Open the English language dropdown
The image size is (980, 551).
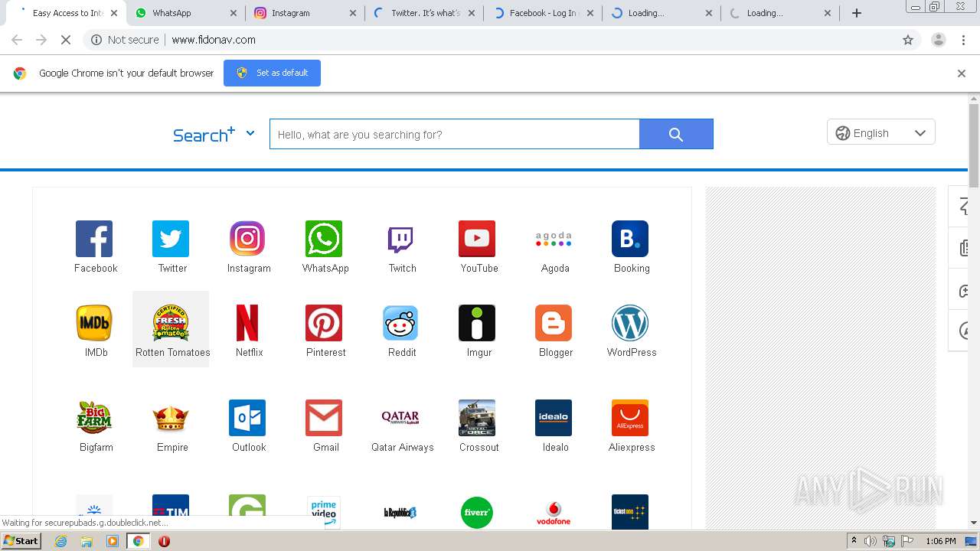pos(880,132)
